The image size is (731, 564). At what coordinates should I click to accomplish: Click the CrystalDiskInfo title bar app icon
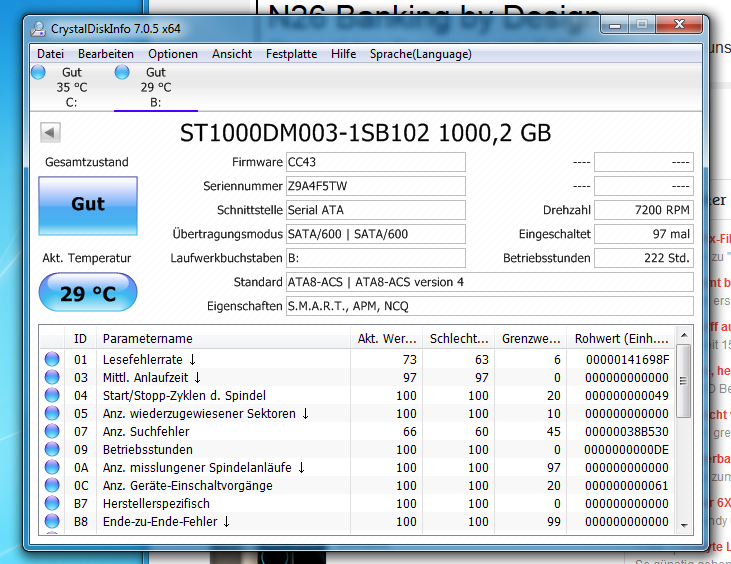[38, 28]
